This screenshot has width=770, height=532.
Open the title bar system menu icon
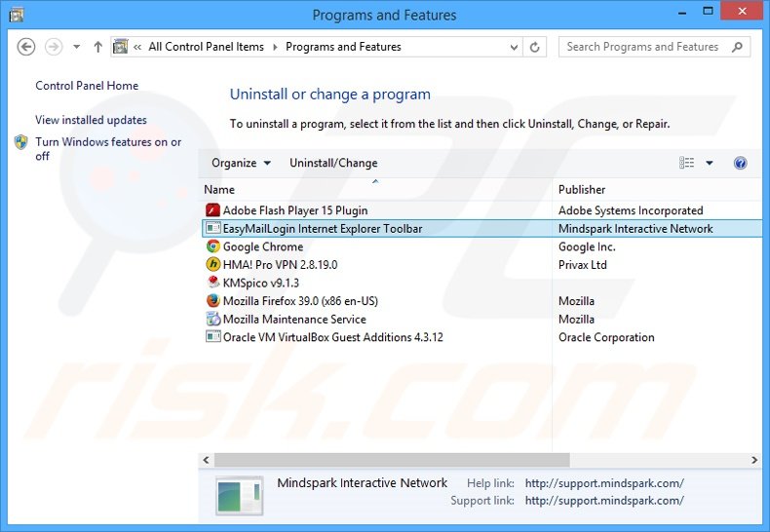[17, 15]
